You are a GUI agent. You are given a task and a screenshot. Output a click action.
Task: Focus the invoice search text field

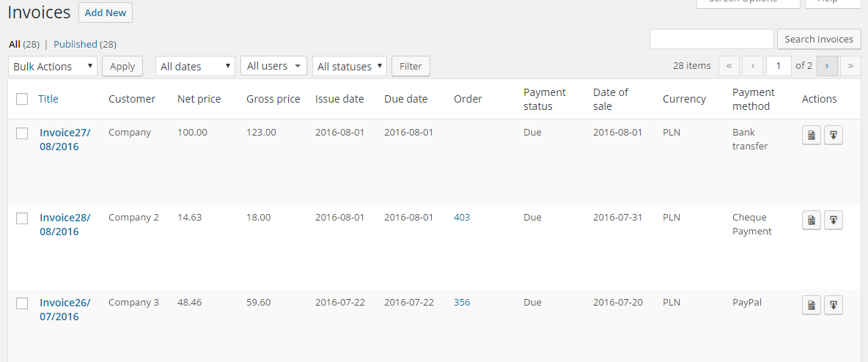pos(711,40)
